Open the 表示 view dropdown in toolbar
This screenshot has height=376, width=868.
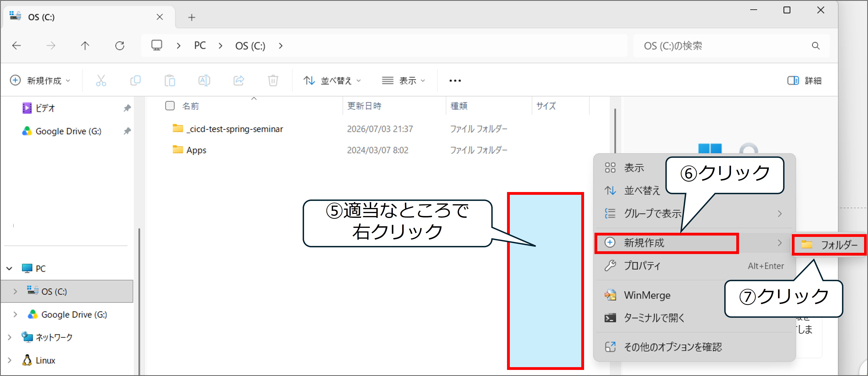click(x=403, y=80)
